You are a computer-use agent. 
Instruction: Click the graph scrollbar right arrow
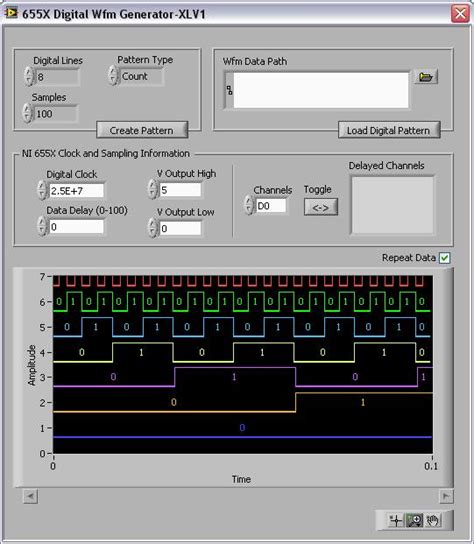(x=446, y=496)
